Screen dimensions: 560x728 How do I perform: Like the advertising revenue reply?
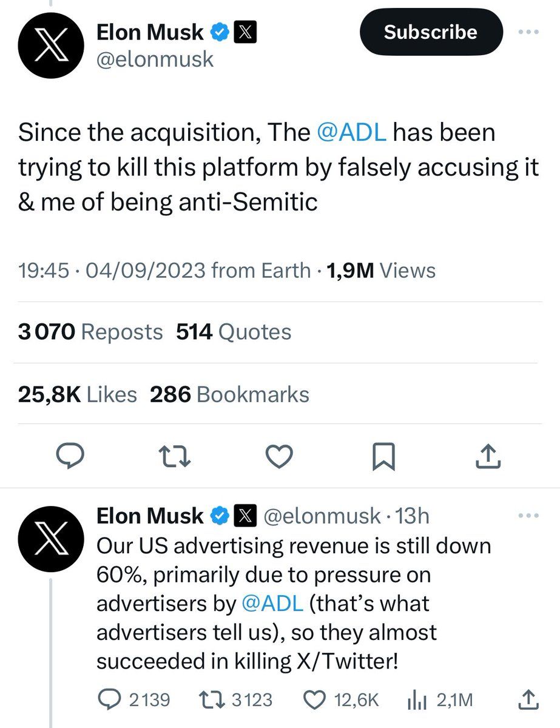coord(314,699)
